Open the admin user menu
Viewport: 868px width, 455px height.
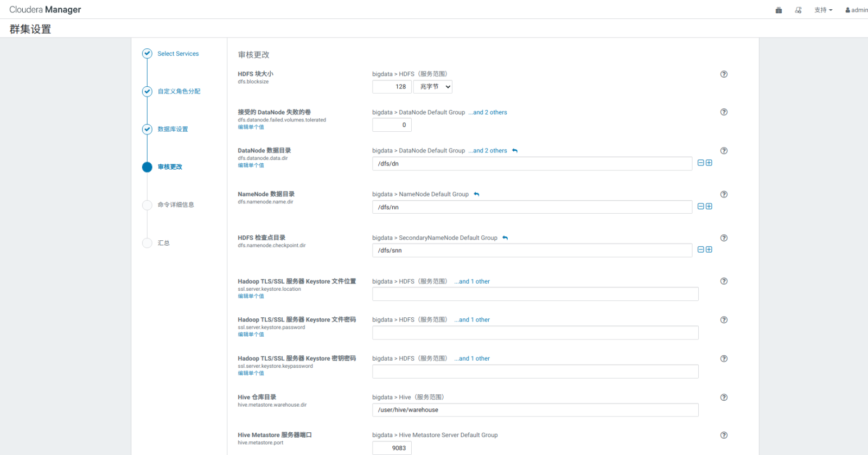point(857,10)
